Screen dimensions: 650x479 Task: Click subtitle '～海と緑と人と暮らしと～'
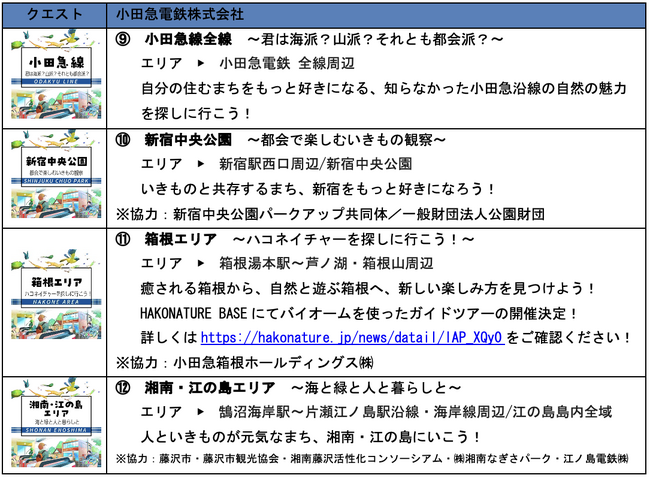point(376,388)
